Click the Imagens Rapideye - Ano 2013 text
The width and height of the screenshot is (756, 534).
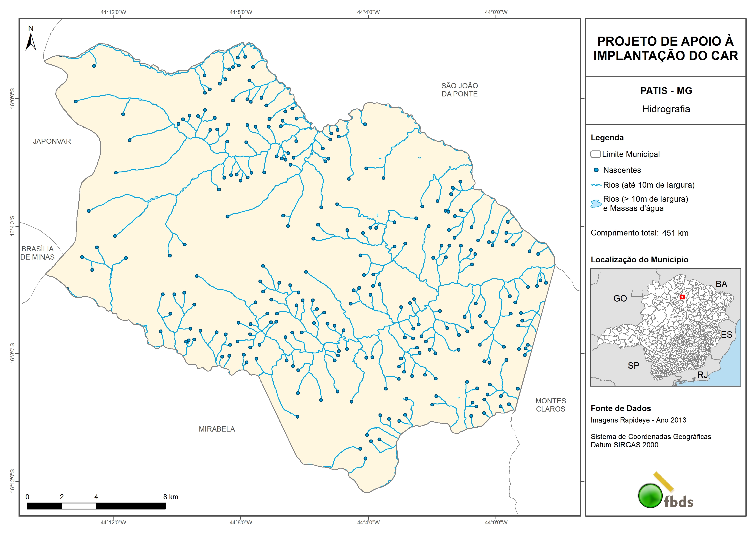[x=638, y=420]
